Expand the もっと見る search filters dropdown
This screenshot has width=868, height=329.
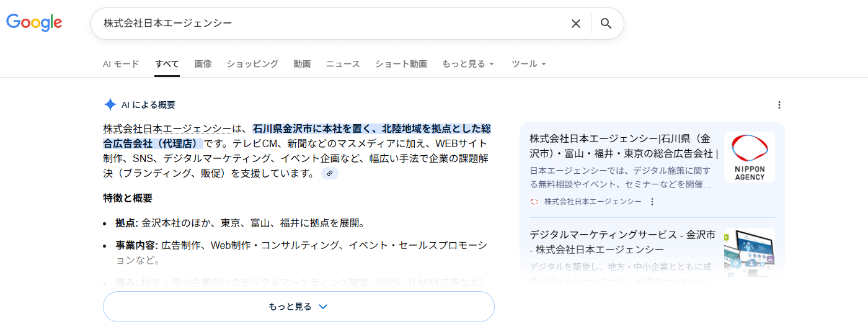tap(467, 64)
